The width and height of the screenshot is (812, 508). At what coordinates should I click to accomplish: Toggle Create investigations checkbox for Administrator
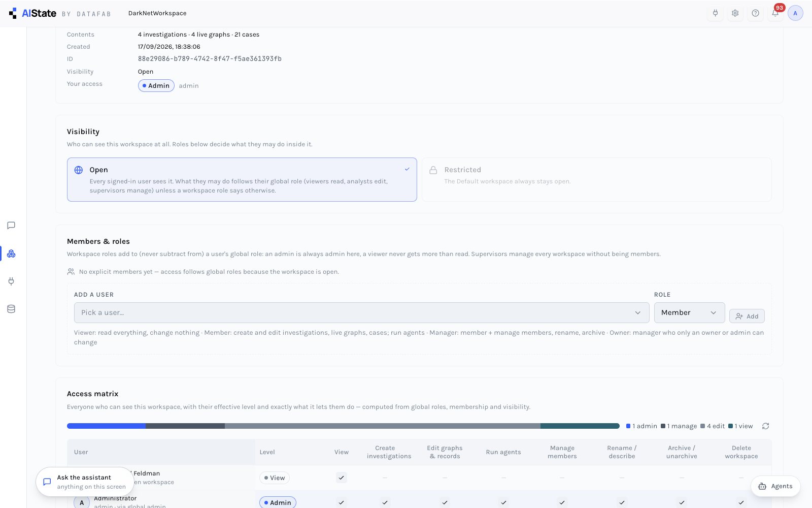point(385,502)
